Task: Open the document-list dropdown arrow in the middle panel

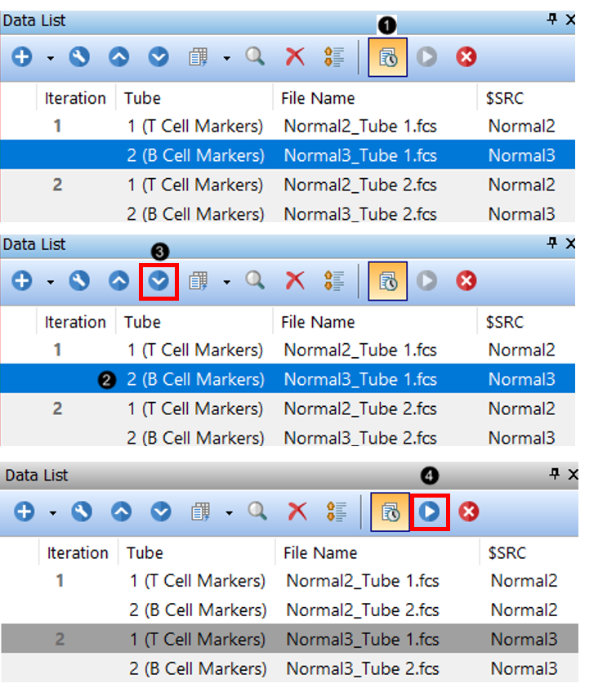Action: point(227,282)
